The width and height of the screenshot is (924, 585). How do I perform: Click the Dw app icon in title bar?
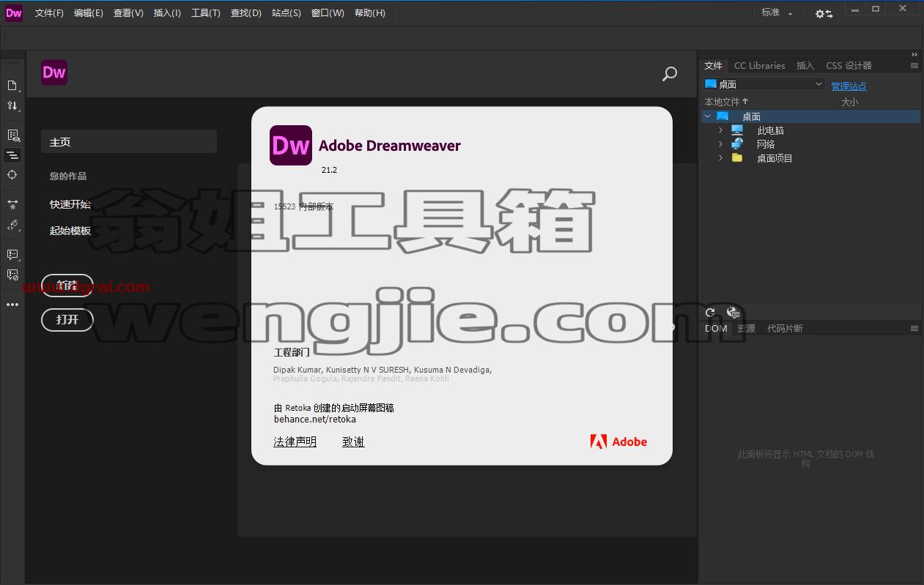[14, 12]
